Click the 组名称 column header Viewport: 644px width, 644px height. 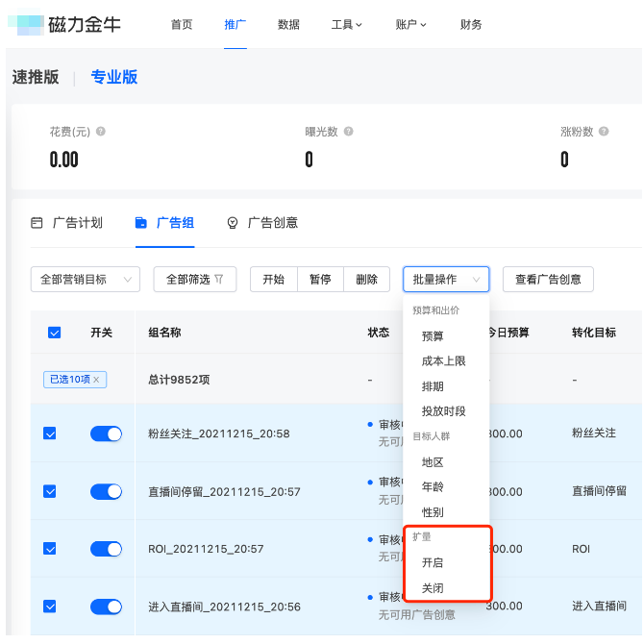164,333
